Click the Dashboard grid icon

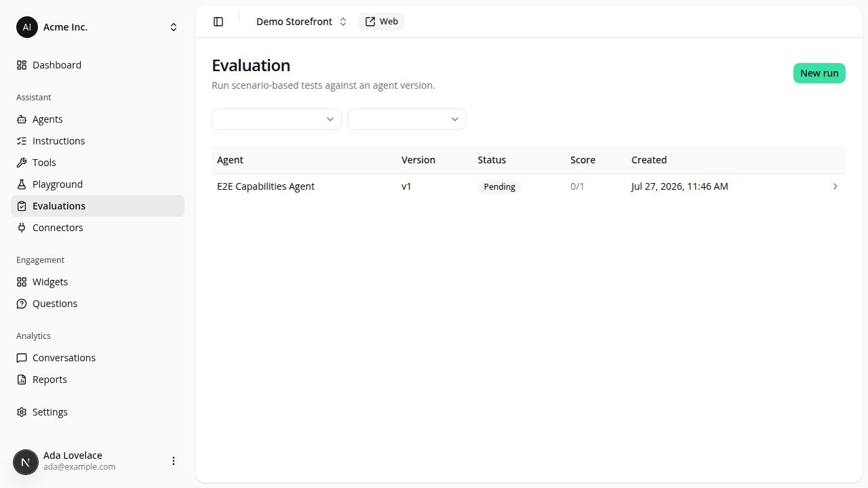pos(22,65)
